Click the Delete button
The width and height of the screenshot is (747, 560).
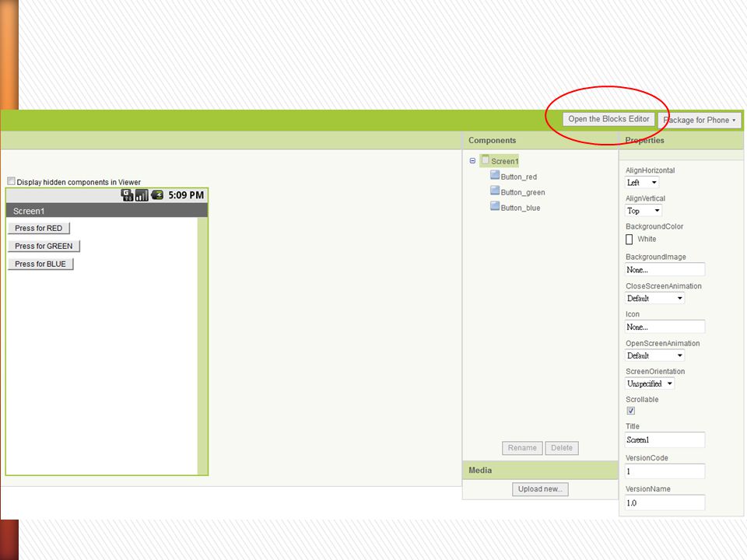coord(562,448)
